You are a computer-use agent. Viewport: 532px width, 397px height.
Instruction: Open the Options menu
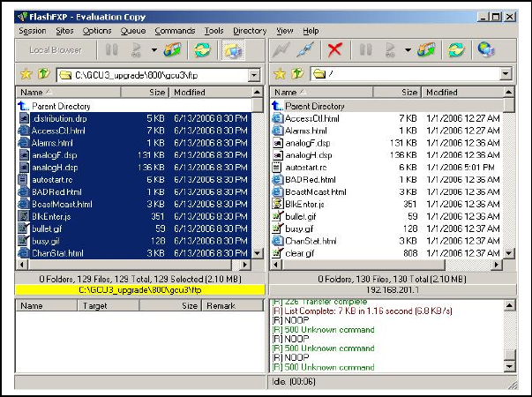pos(97,31)
